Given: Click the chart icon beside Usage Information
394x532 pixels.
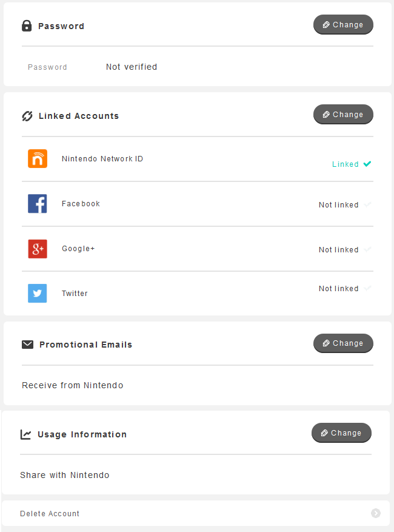Looking at the screenshot, I should pos(26,434).
